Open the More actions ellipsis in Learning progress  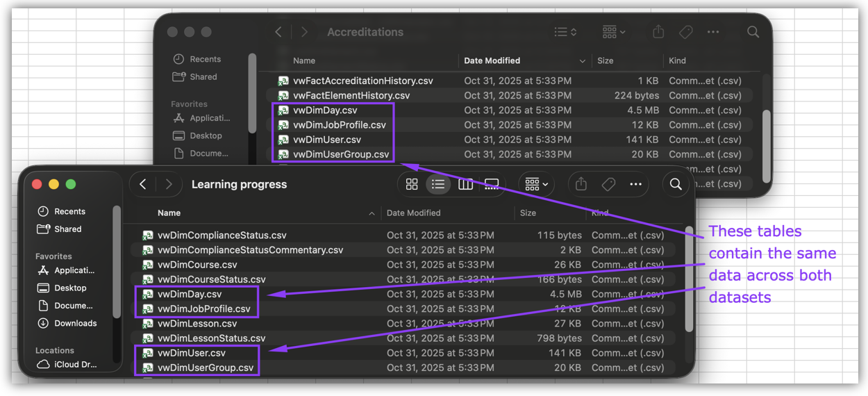635,184
